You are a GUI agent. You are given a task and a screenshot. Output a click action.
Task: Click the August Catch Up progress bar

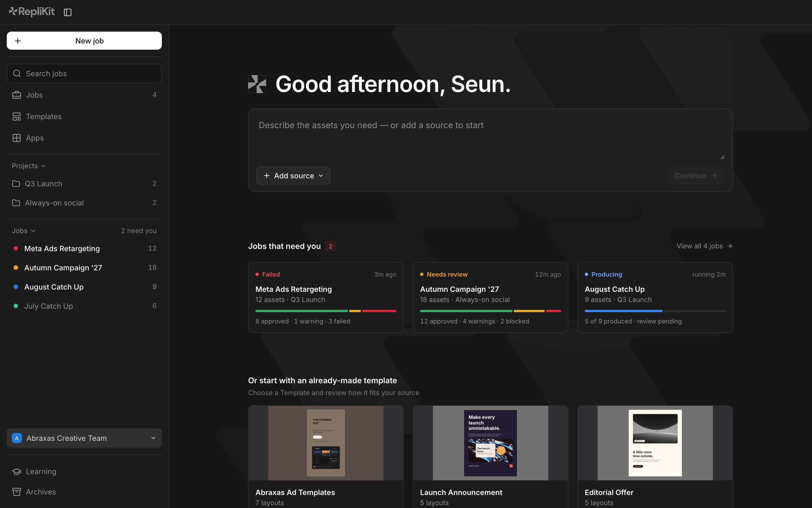pyautogui.click(x=655, y=311)
